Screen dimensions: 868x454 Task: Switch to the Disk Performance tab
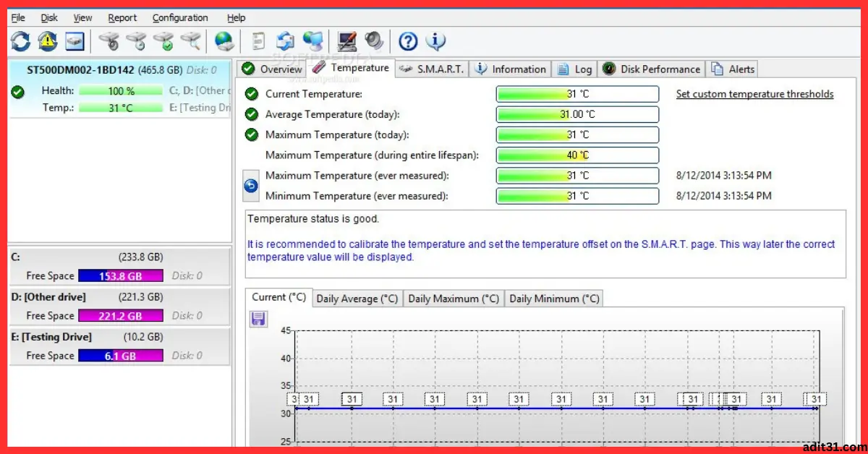coord(651,69)
